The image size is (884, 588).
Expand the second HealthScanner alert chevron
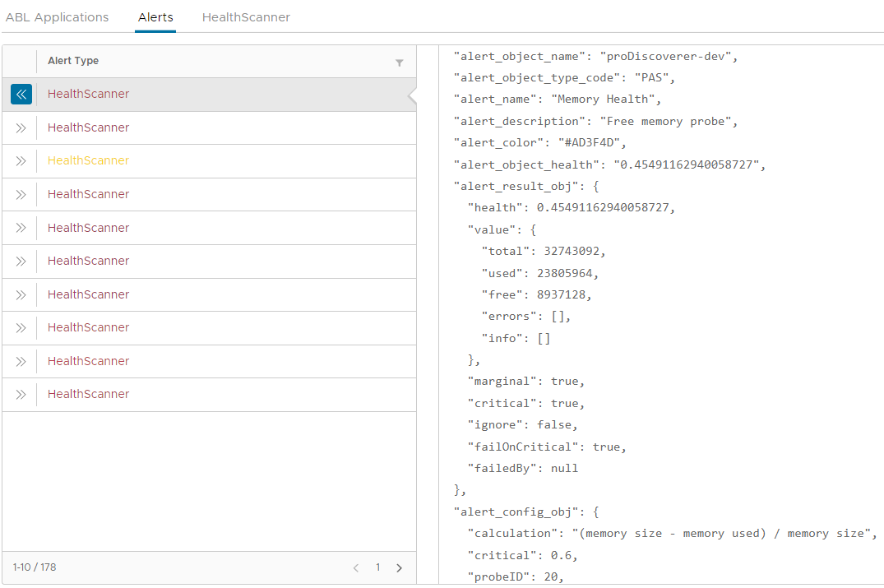pos(21,127)
